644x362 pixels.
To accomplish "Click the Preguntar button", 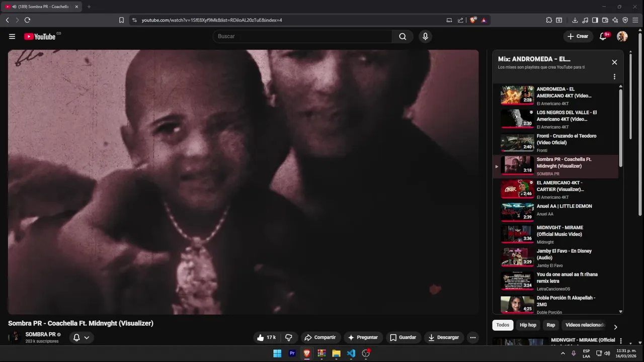I will click(362, 337).
